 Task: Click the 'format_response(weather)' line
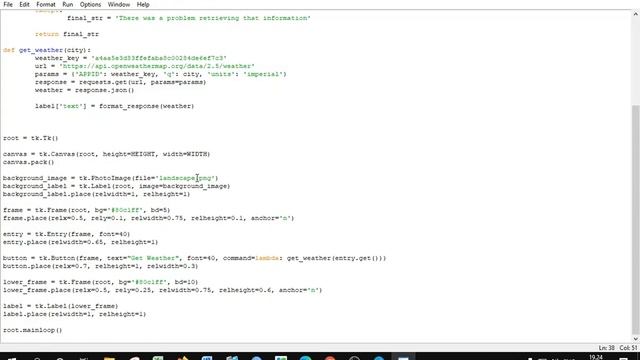click(115, 106)
